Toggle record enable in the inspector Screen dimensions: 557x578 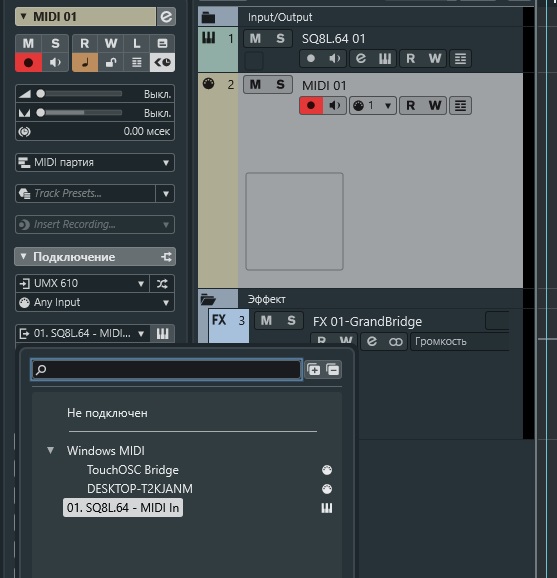click(x=28, y=62)
